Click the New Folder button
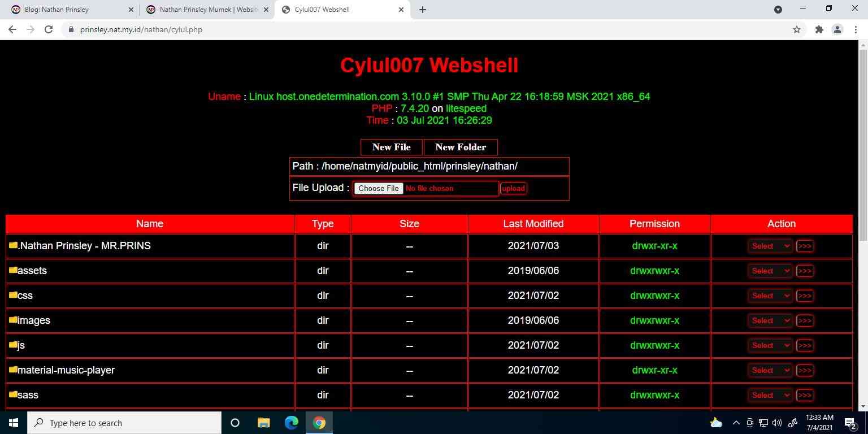 click(x=460, y=147)
